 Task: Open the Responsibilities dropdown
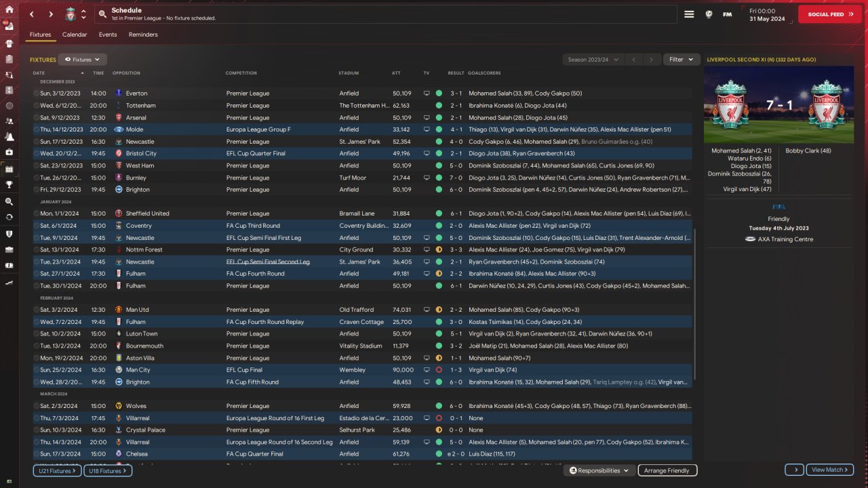(599, 470)
